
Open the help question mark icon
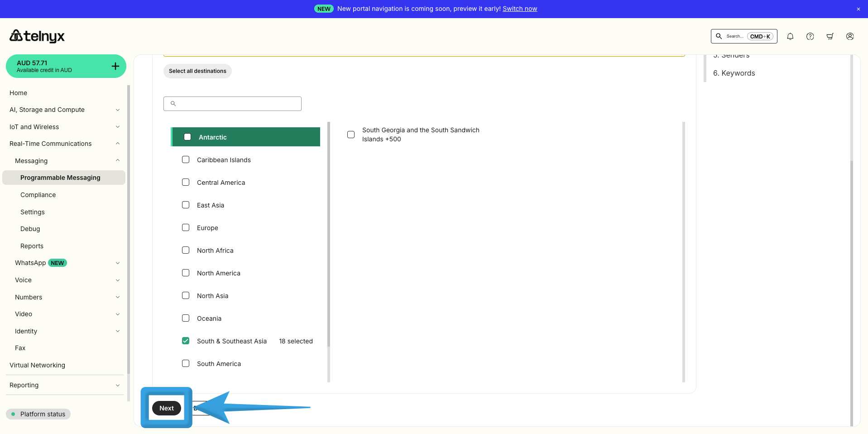click(810, 36)
